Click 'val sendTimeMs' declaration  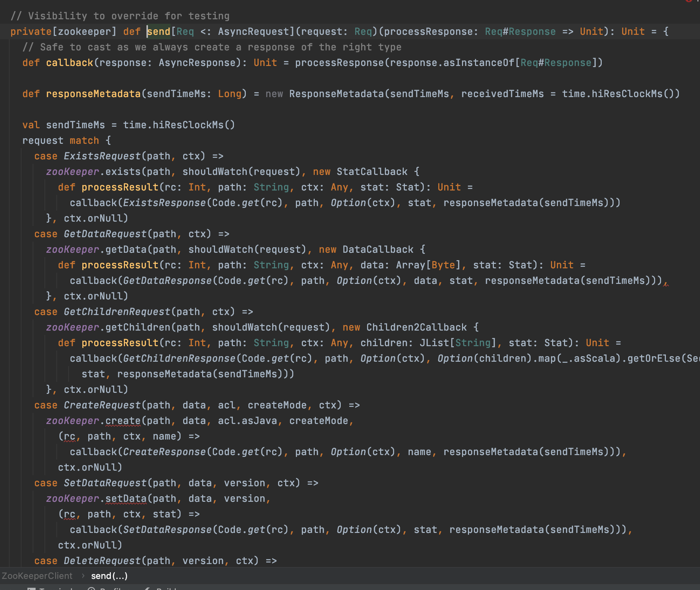(64, 125)
